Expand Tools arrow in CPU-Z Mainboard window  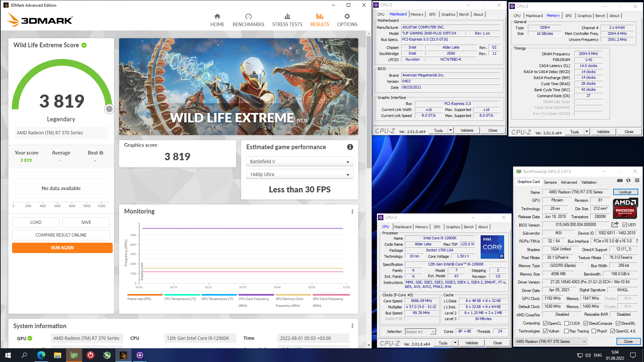pyautogui.click(x=450, y=130)
